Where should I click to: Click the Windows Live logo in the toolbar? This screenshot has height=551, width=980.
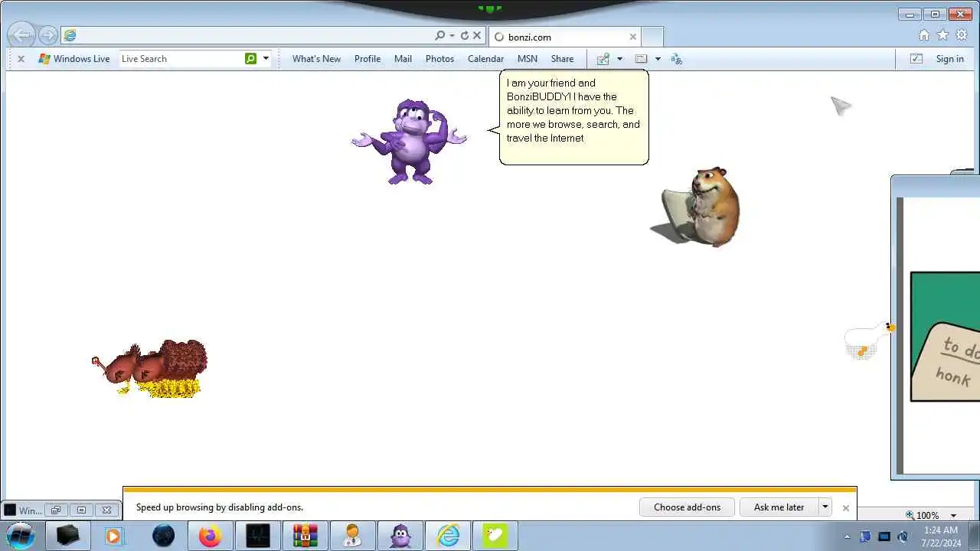[x=44, y=59]
